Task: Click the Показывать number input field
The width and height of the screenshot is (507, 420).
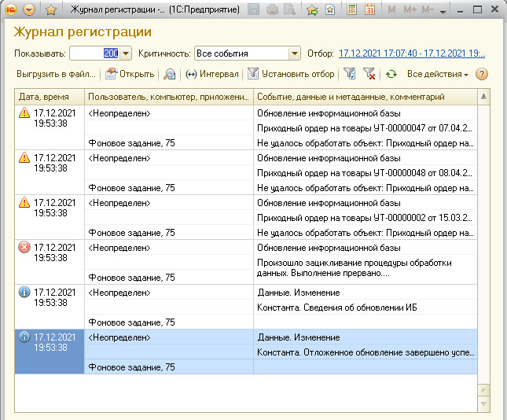Action: 93,53
